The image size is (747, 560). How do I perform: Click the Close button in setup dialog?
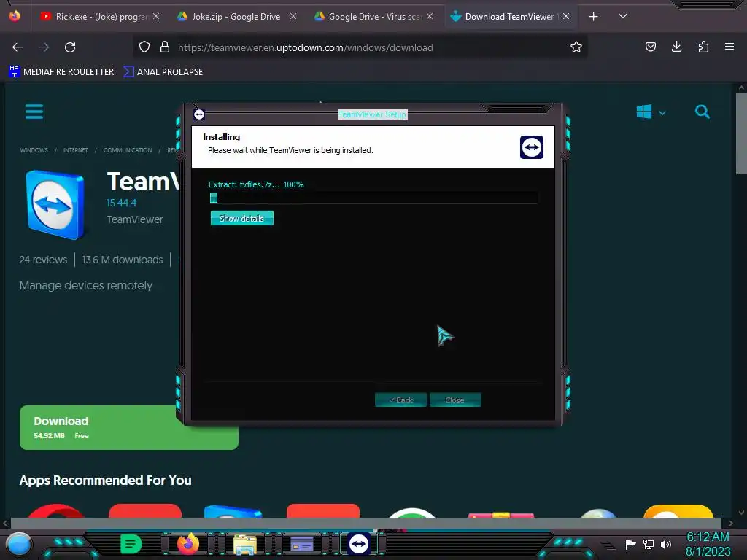pyautogui.click(x=455, y=400)
